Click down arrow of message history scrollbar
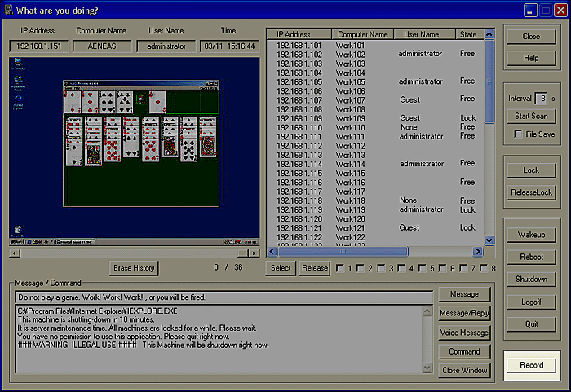Image resolution: width=571 pixels, height=392 pixels. click(427, 368)
